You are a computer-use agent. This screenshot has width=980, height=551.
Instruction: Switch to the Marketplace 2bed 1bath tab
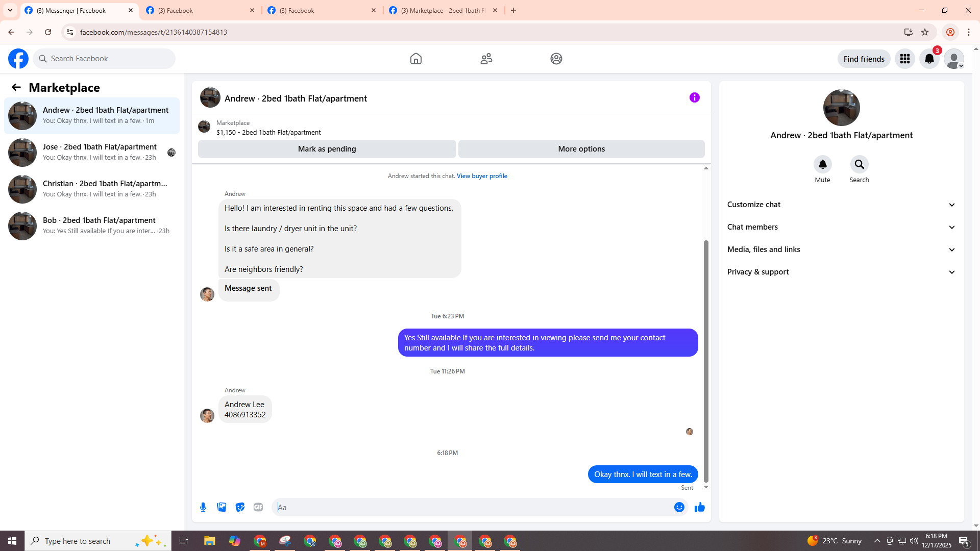tap(442, 10)
